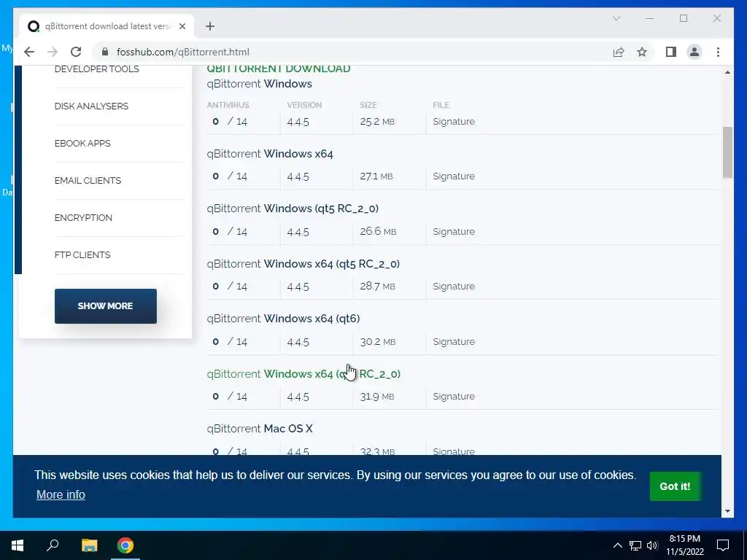Download qBittorrent Windows (qt5 RC_2_0)
This screenshot has height=560, width=747.
[x=293, y=209]
